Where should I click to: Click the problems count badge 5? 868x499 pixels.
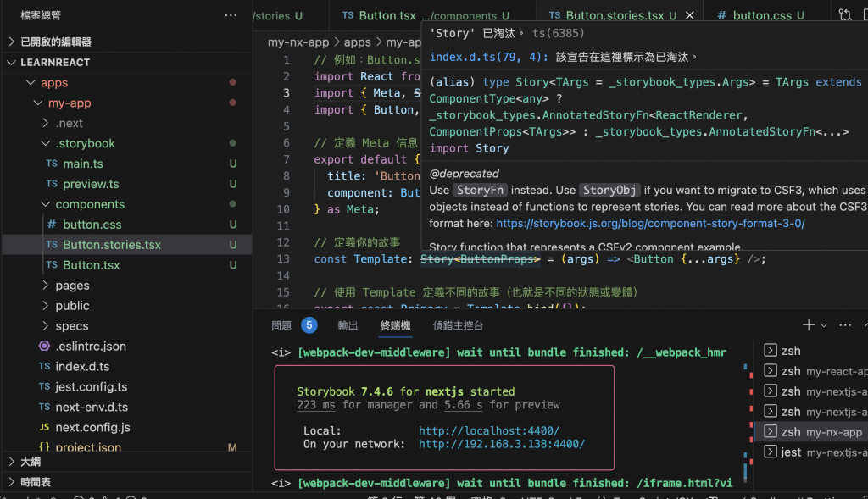tap(309, 325)
